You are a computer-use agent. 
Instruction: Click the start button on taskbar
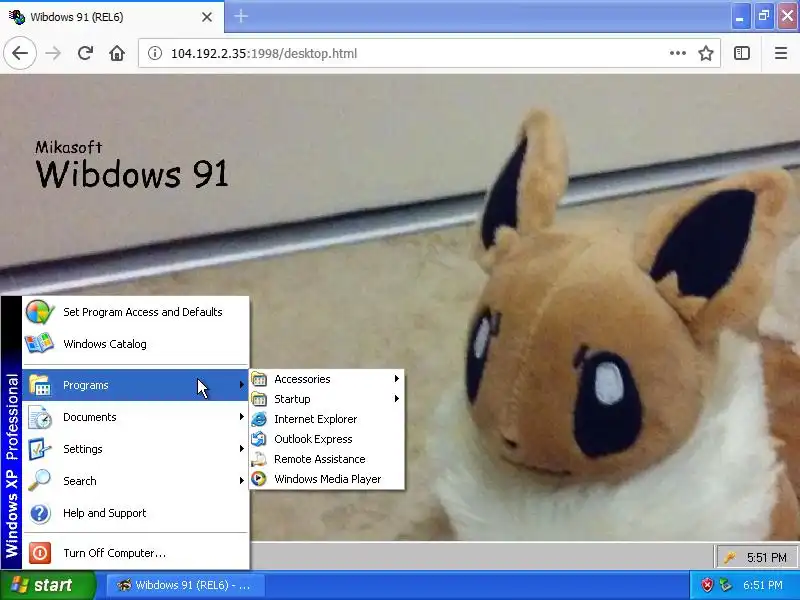pos(47,585)
